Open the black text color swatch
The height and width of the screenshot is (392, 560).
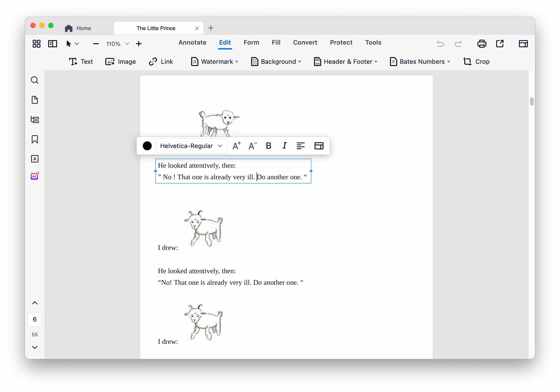pos(147,146)
